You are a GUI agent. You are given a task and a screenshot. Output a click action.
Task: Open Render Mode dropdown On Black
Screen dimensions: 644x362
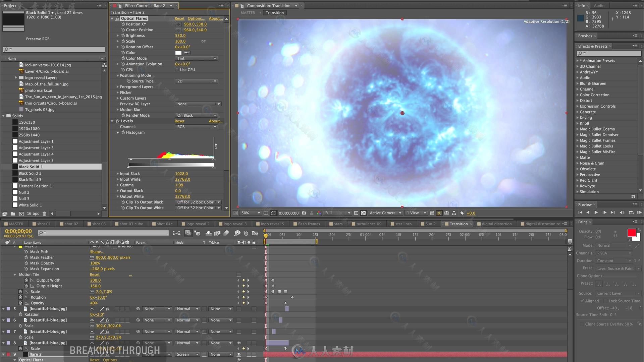point(197,115)
